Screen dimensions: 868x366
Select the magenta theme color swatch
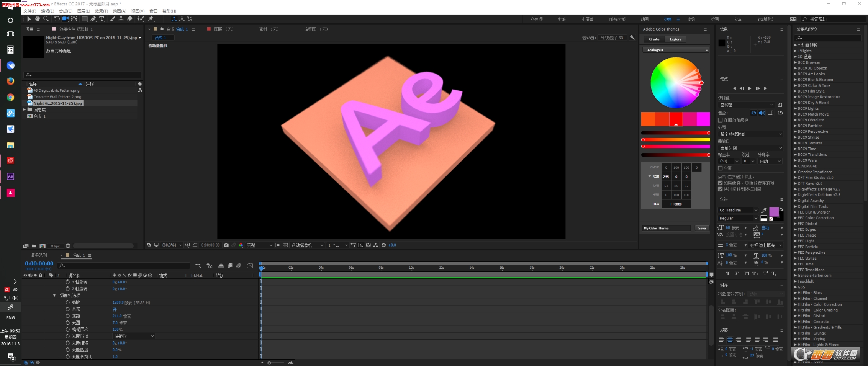[703, 119]
